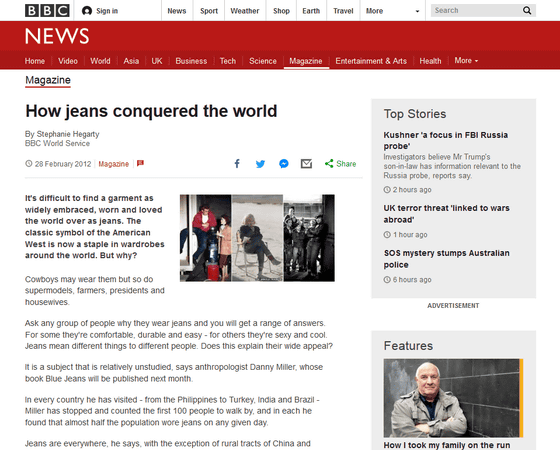The image size is (560, 450).
Task: Go to the Health news tab
Action: pos(430,61)
